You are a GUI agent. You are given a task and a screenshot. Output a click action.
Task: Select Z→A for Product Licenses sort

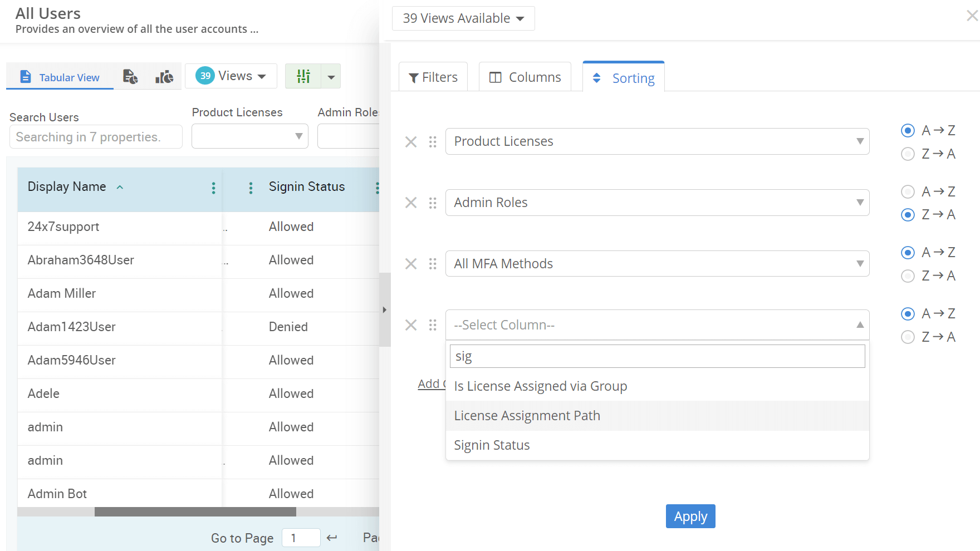(908, 154)
